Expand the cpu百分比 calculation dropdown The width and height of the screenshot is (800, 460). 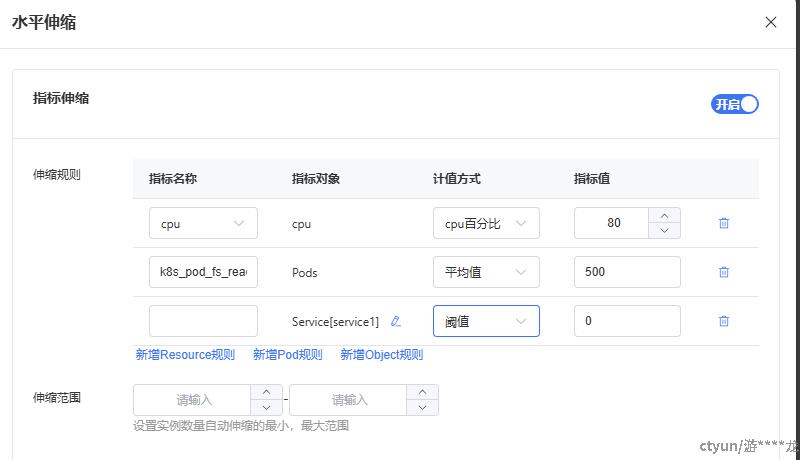[x=486, y=223]
